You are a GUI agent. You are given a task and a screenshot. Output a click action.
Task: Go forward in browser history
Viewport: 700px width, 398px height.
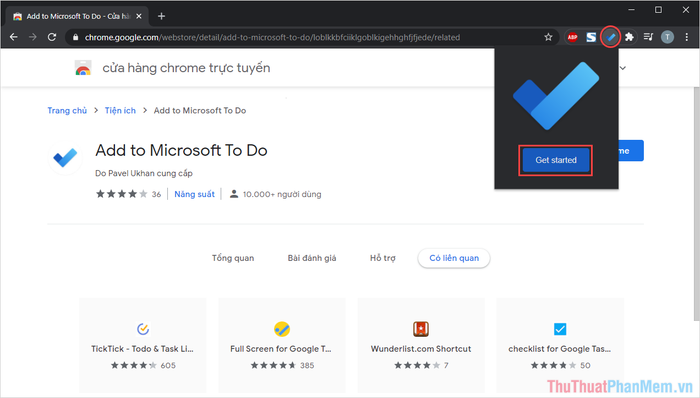[33, 37]
